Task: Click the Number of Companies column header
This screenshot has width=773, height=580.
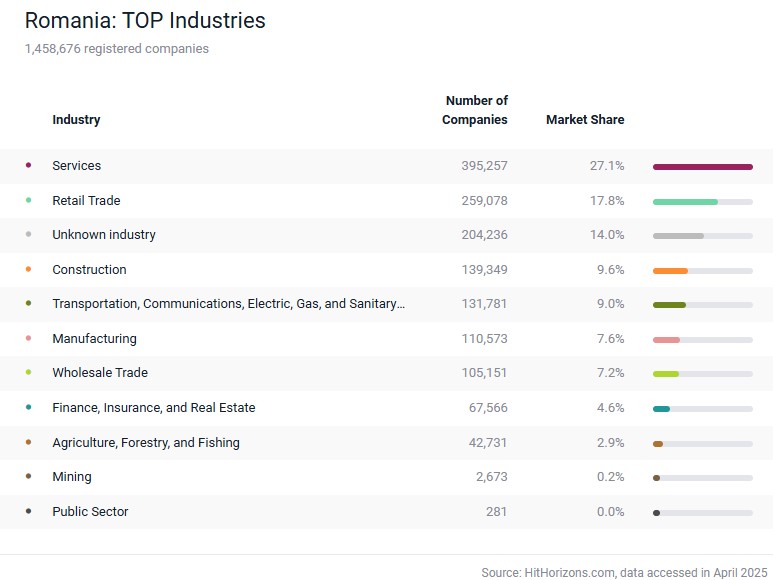Action: point(475,110)
